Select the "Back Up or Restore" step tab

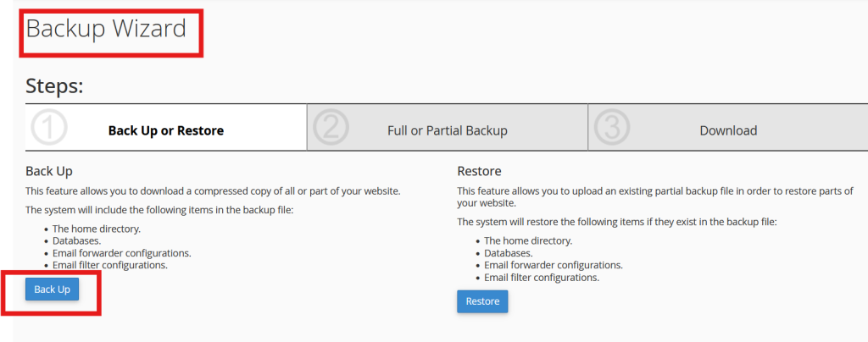tap(166, 130)
